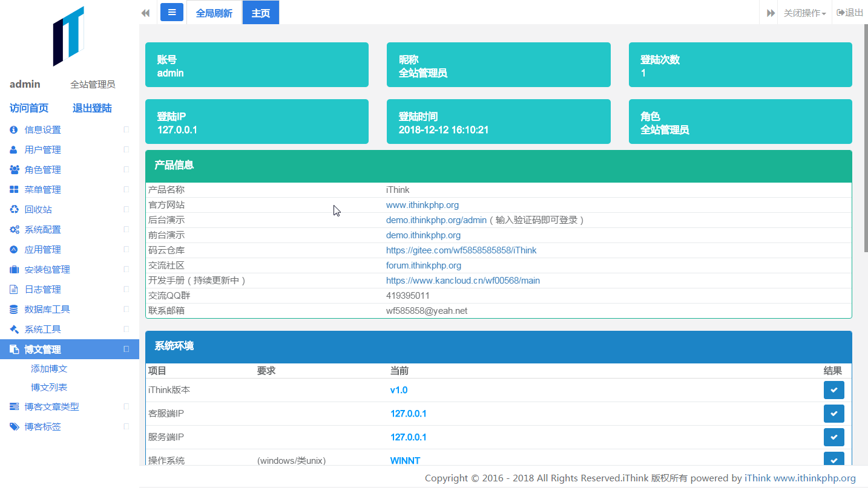
Task: Click the briefcase icon beside 安装包管理
Action: 14,270
